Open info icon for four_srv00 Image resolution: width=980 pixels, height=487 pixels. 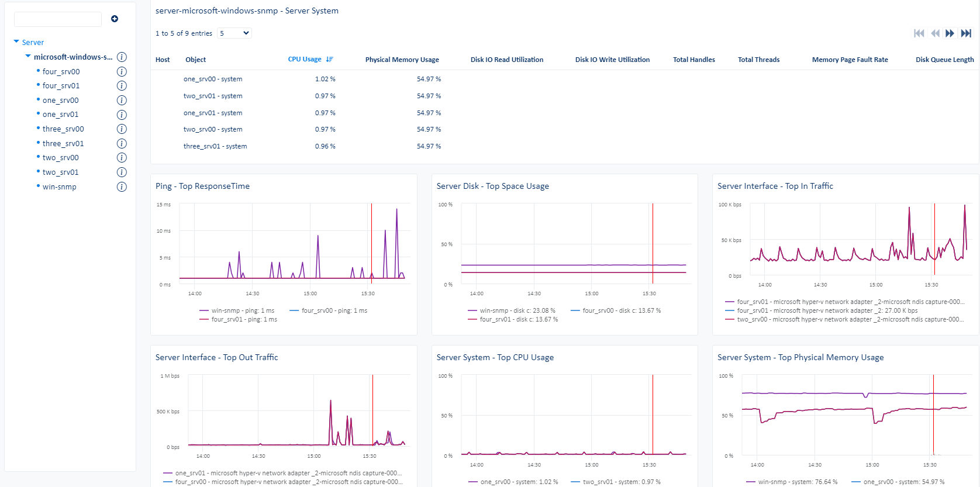tap(122, 71)
